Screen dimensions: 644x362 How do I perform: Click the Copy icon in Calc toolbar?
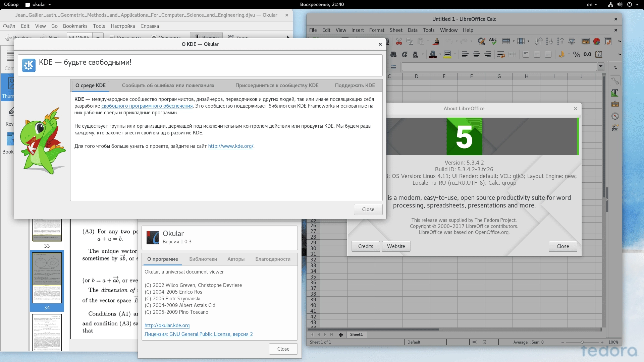[410, 41]
